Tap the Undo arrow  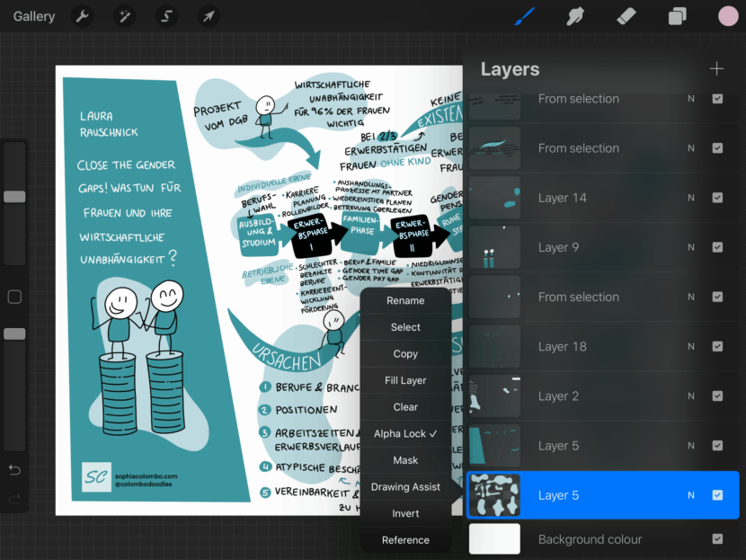click(x=14, y=470)
